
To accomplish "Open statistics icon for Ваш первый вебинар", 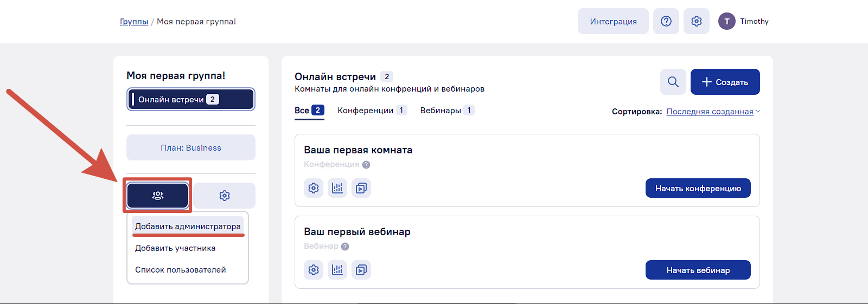I will click(x=337, y=270).
